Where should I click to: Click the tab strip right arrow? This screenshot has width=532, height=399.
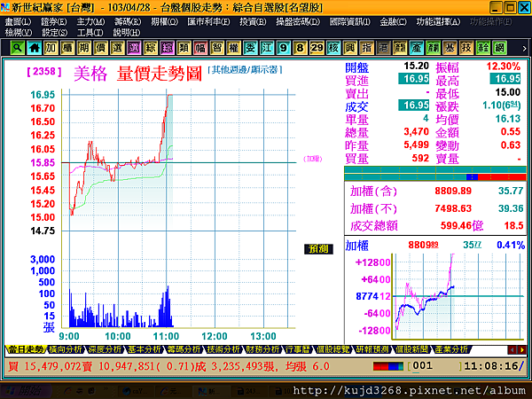(522, 349)
